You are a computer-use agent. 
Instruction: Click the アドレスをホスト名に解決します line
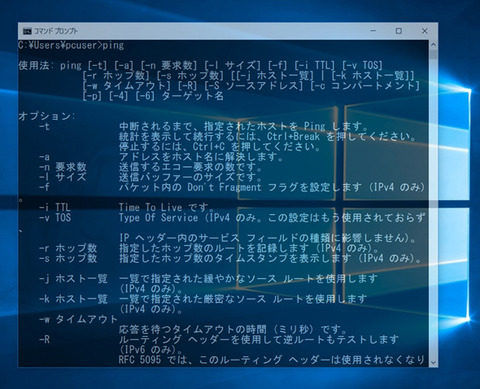click(201, 157)
